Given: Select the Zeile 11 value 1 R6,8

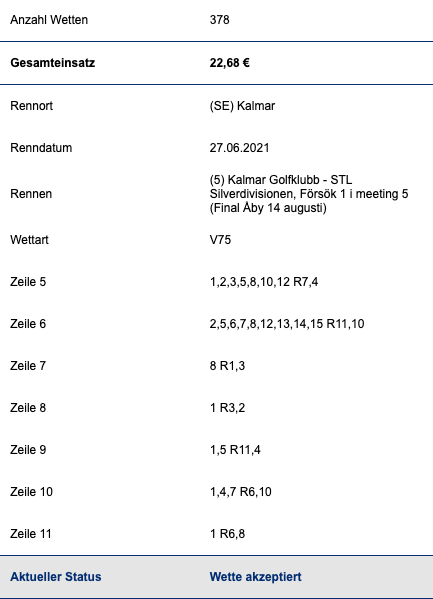Looking at the screenshot, I should click(x=227, y=534).
